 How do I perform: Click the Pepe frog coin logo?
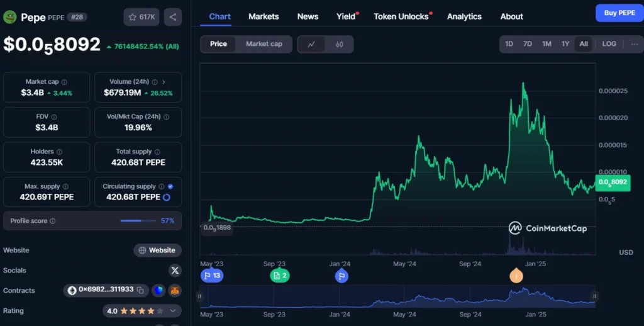click(10, 17)
